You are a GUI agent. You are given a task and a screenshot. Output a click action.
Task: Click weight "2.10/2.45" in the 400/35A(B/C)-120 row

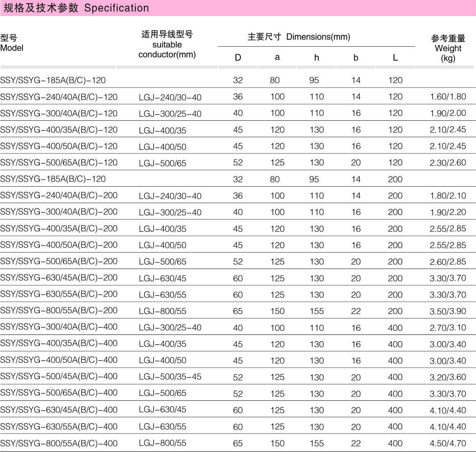448,129
